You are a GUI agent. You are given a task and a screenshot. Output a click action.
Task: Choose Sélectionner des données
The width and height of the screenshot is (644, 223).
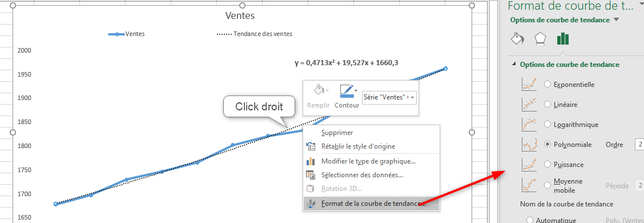pyautogui.click(x=371, y=175)
